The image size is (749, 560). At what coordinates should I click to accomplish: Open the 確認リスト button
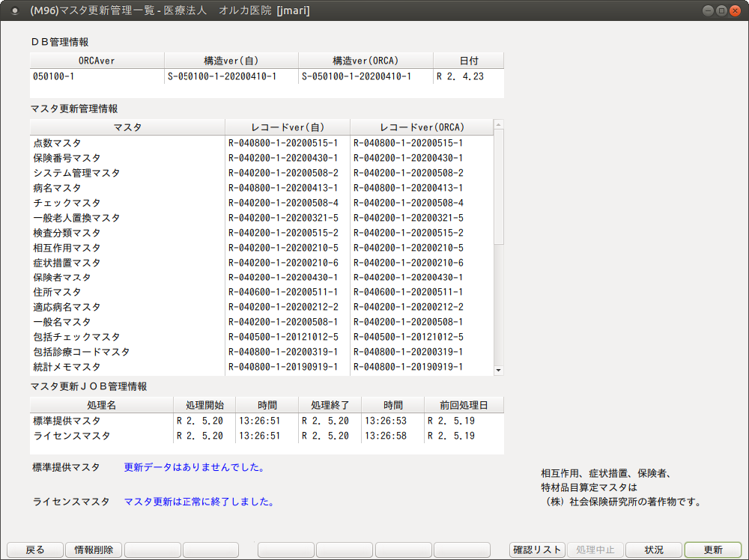(x=537, y=550)
